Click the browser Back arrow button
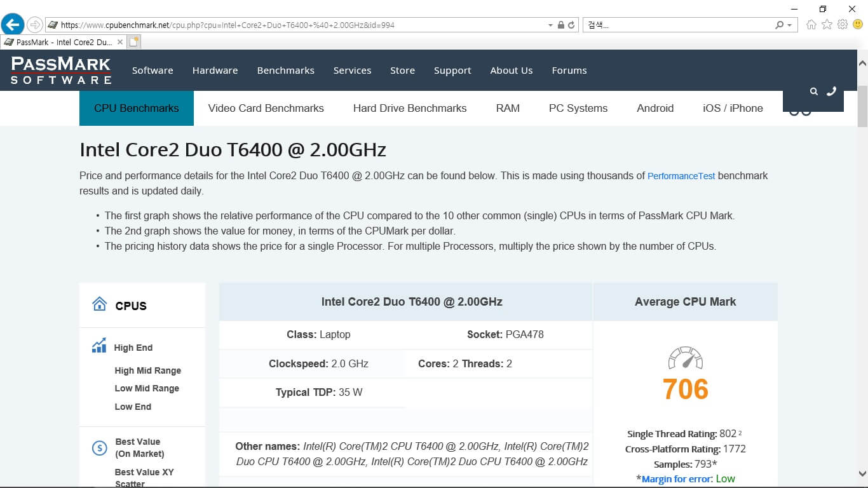This screenshot has height=488, width=868. [12, 24]
